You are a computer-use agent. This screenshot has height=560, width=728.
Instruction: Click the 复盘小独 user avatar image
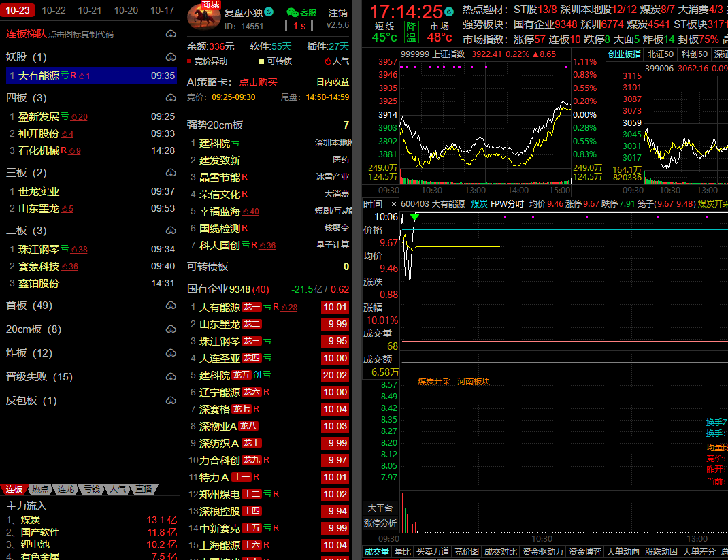(203, 17)
